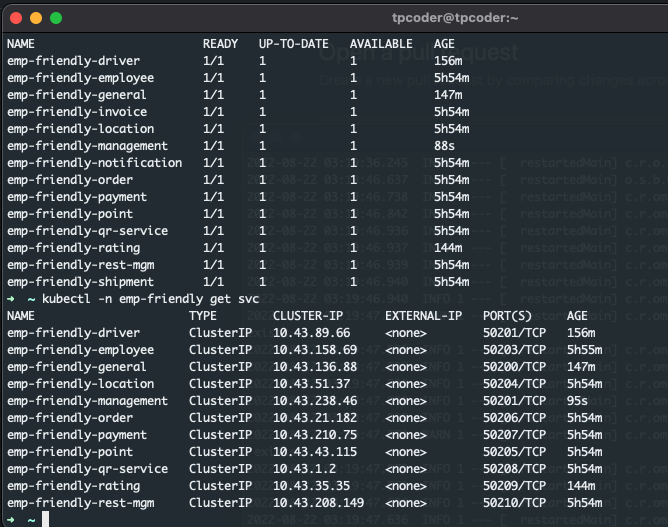This screenshot has width=668, height=527.
Task: Click cluster IP 10.43.158.69
Action: click(315, 350)
